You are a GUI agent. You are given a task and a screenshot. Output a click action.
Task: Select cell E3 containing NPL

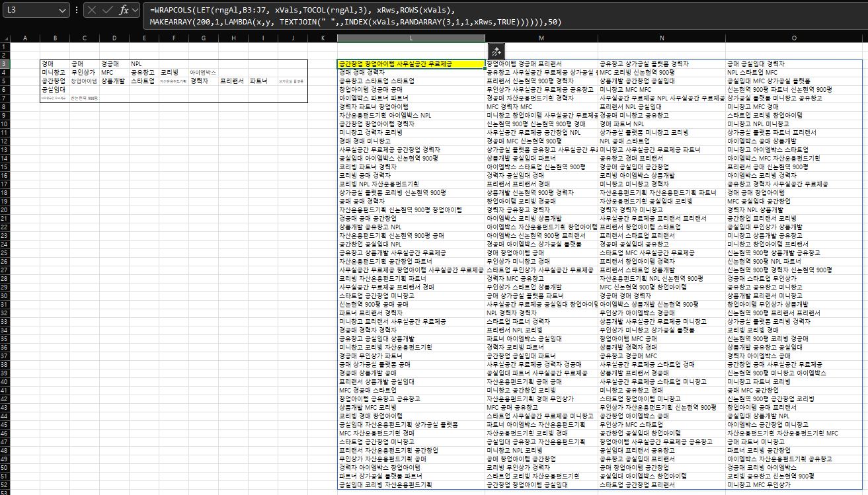click(143, 64)
